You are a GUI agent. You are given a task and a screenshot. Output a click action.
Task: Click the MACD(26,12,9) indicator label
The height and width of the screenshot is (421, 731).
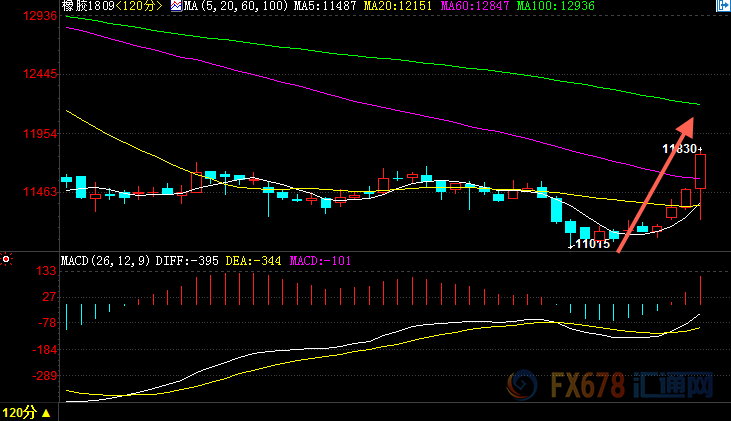[x=106, y=261]
